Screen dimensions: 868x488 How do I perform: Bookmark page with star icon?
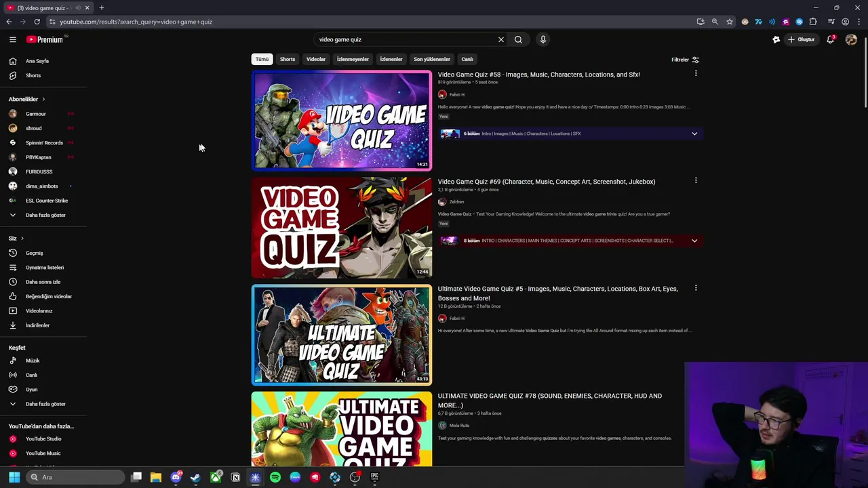click(x=730, y=22)
